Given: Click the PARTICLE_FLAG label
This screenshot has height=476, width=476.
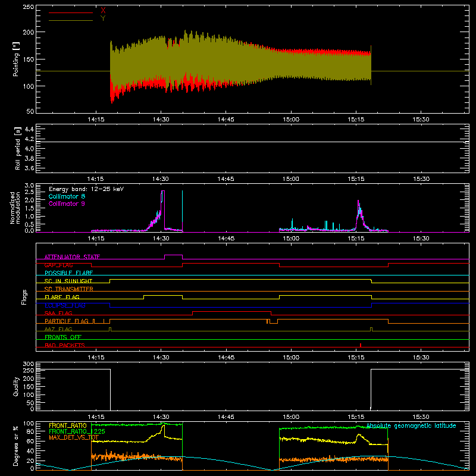Looking at the screenshot, I should click(67, 321).
